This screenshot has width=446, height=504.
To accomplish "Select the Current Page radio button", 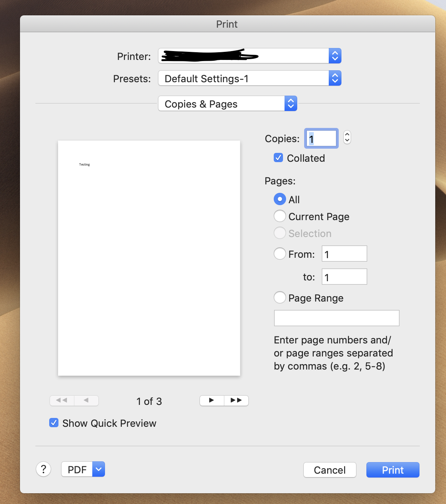I will pos(280,216).
